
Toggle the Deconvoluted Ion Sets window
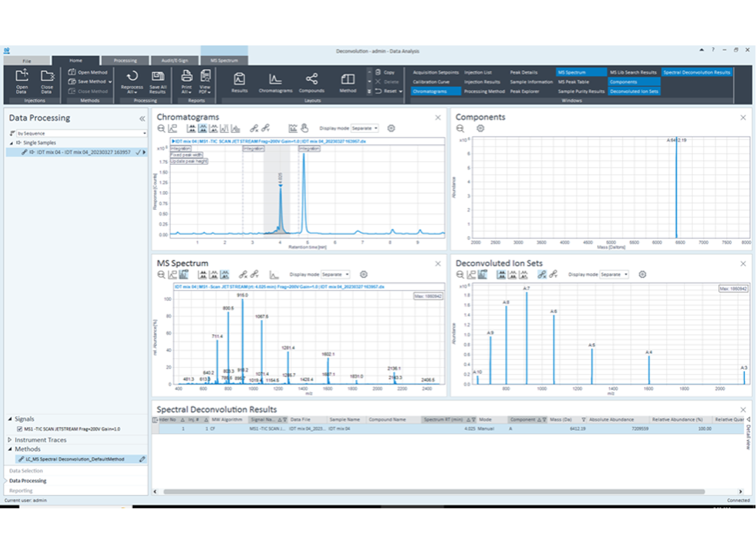pos(633,91)
